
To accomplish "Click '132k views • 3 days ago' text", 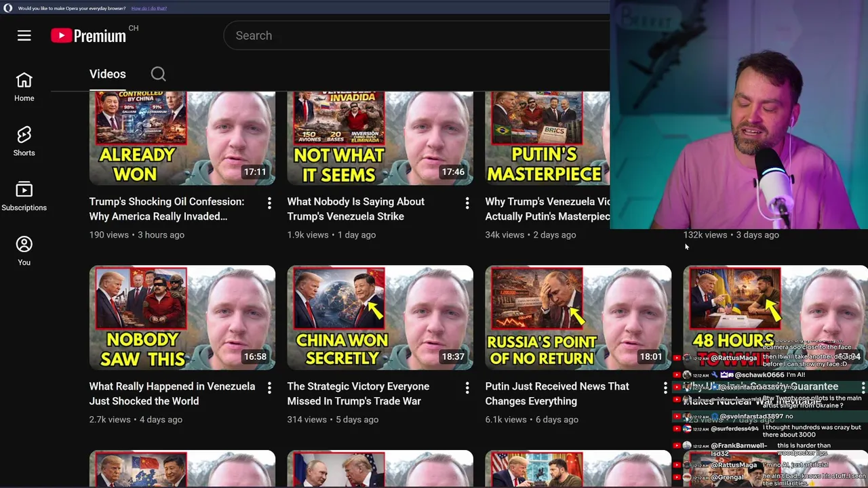I will (731, 235).
